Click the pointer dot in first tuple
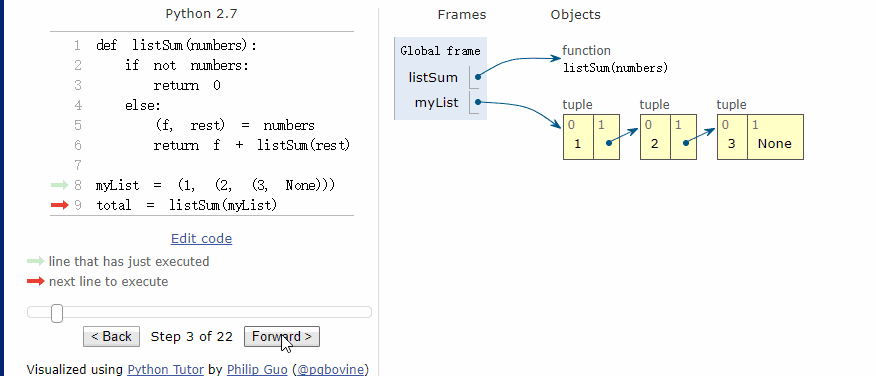876x376 pixels. [609, 143]
